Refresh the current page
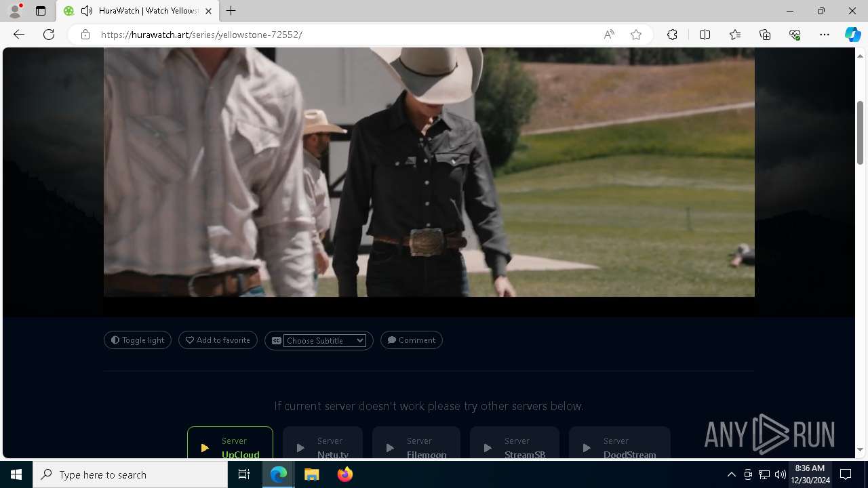868x488 pixels. tap(49, 35)
